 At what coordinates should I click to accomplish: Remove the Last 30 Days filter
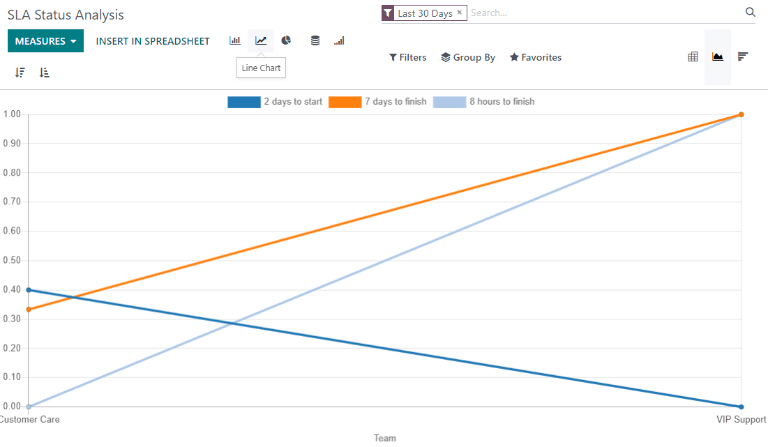click(459, 13)
